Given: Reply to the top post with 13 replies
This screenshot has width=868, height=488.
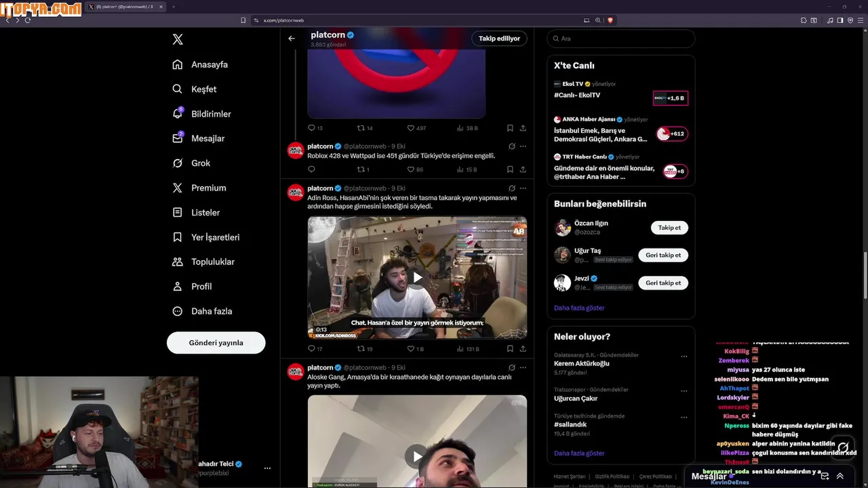Looking at the screenshot, I should pyautogui.click(x=315, y=128).
